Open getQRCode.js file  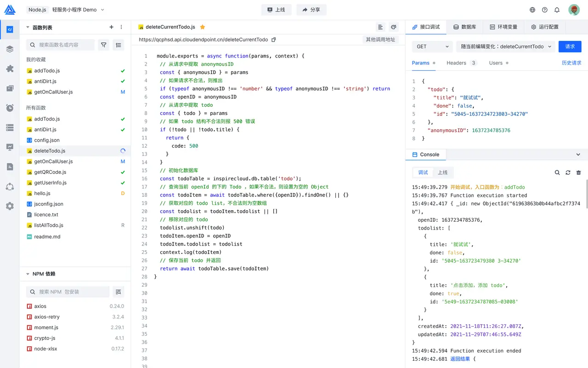point(75,172)
